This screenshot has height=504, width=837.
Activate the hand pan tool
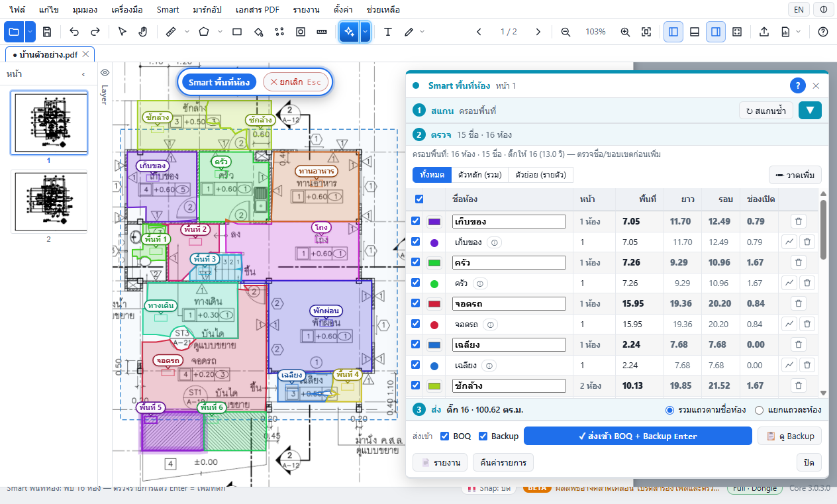point(143,32)
